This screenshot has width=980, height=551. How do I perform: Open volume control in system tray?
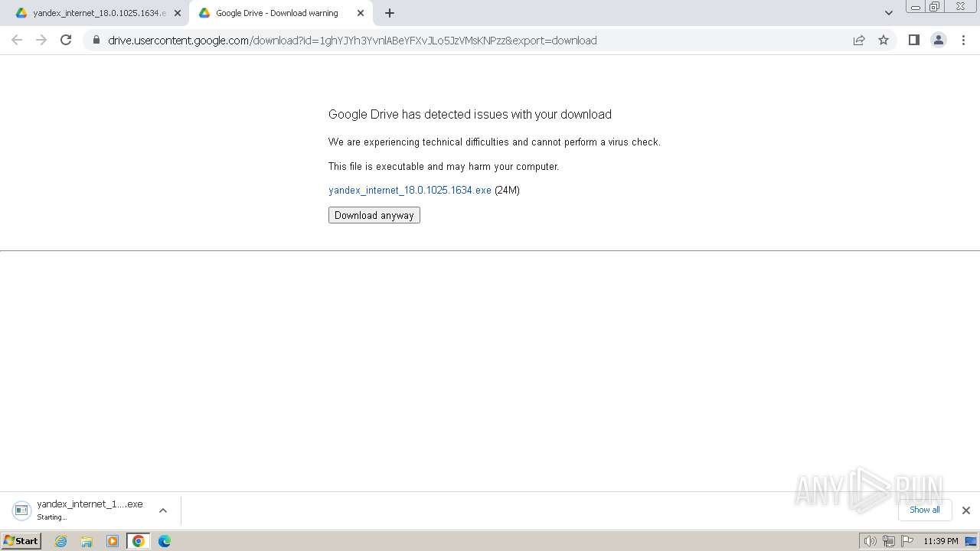tap(871, 541)
